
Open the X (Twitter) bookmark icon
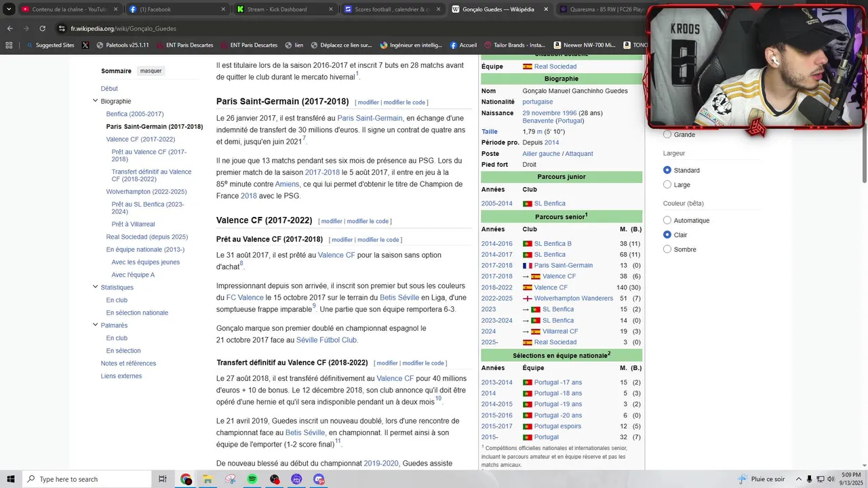click(x=85, y=45)
